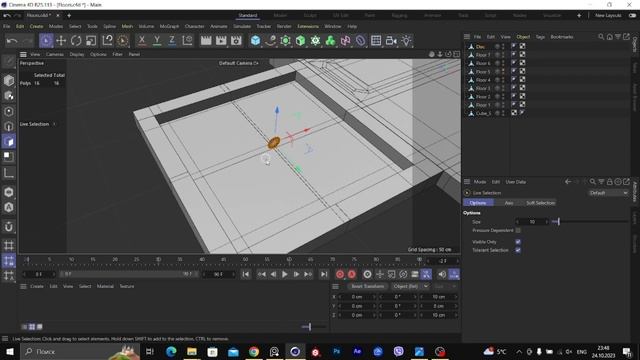Open the File menu
Screen dimensions: 640x360
(7, 26)
